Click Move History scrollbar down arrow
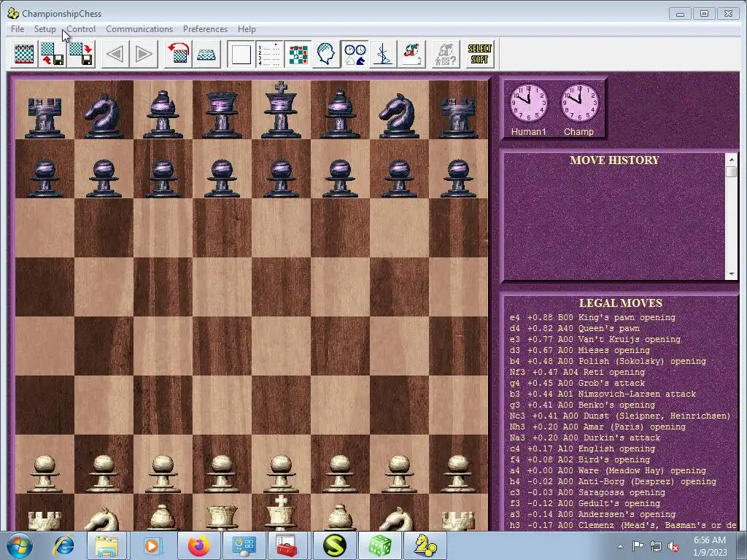 pos(731,274)
